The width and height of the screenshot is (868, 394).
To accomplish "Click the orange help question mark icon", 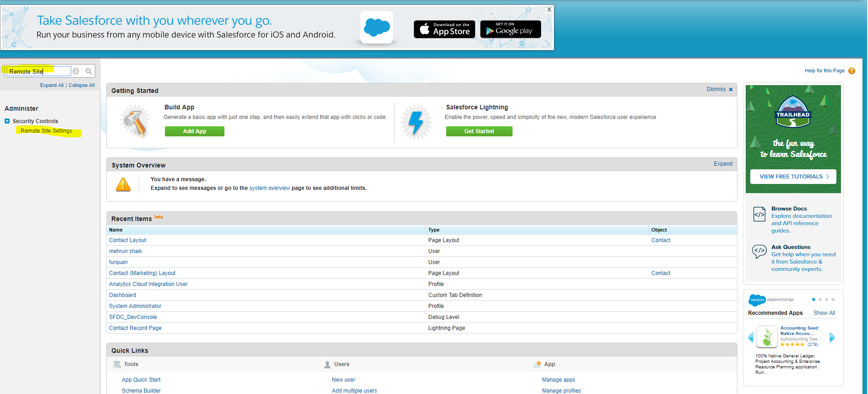I will pyautogui.click(x=852, y=71).
